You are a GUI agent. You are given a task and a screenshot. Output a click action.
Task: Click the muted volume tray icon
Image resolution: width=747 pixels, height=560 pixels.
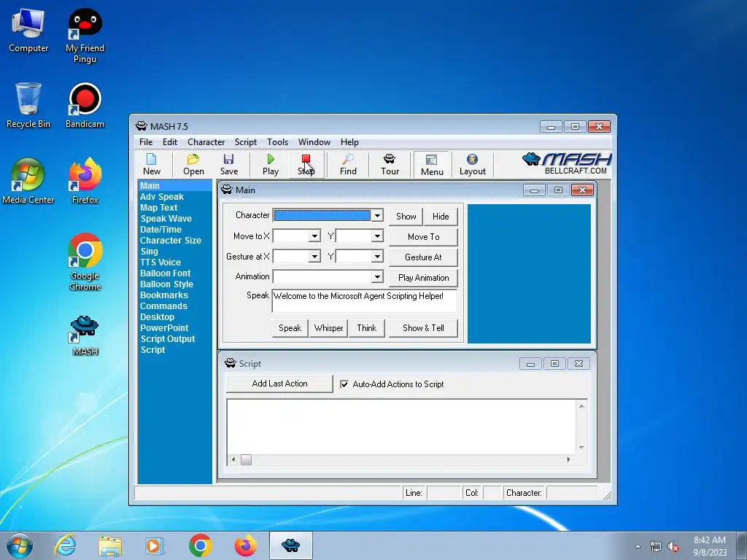[x=673, y=547]
